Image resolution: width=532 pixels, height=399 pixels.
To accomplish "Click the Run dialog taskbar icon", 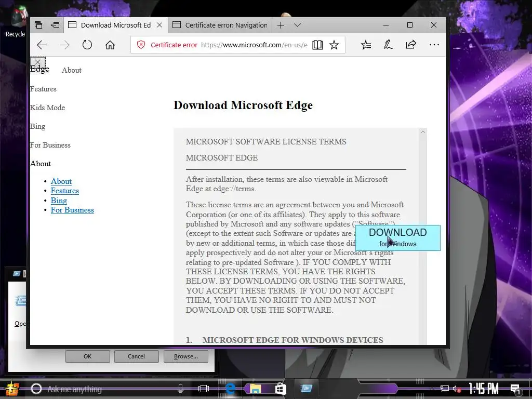I will tap(307, 388).
